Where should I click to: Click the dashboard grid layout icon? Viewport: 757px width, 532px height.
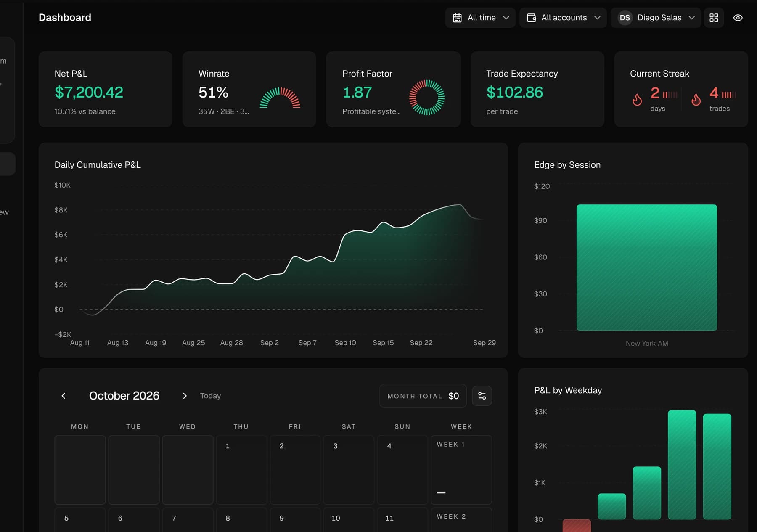coord(714,18)
